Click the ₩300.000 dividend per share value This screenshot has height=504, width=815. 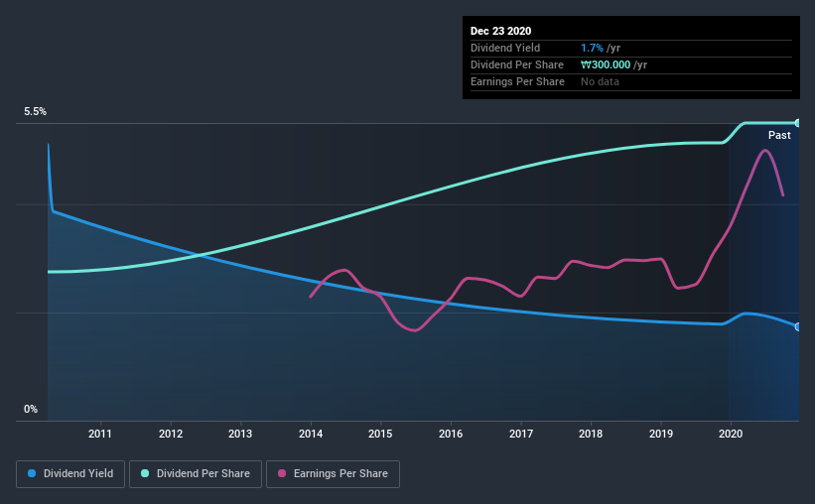point(606,64)
